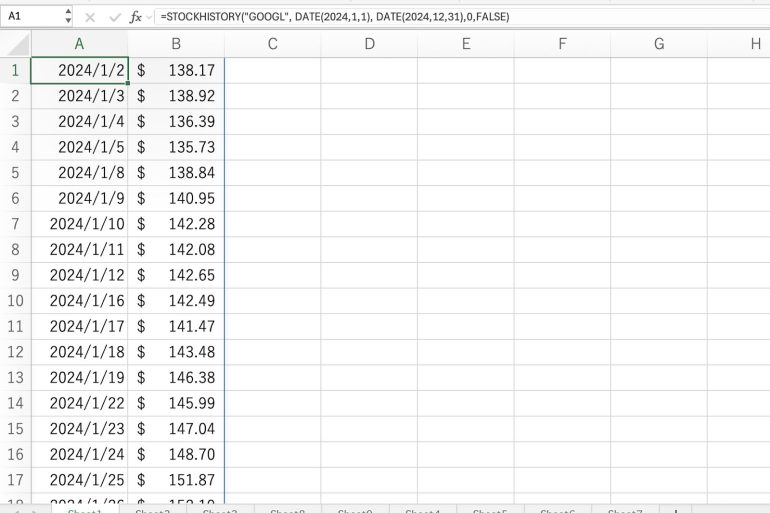Select column B header

pos(176,44)
